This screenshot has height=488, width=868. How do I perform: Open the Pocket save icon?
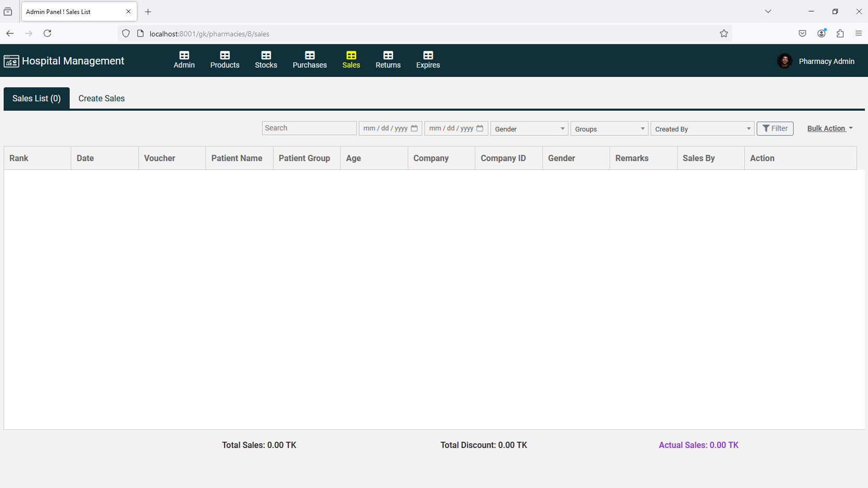(x=802, y=33)
